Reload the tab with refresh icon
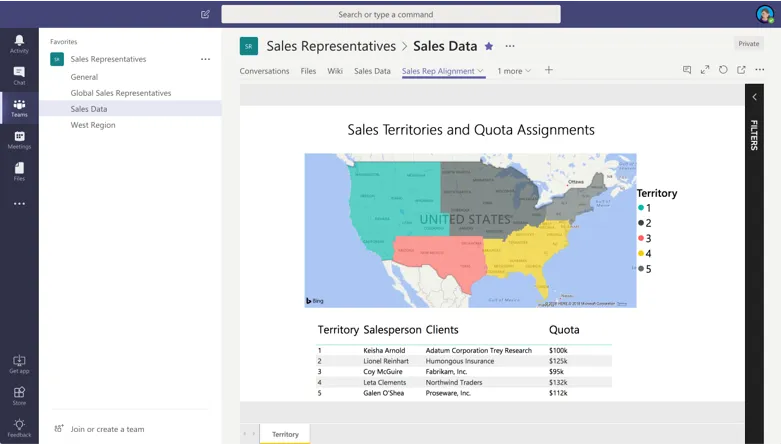Screen dimensions: 781x444 (x=723, y=70)
